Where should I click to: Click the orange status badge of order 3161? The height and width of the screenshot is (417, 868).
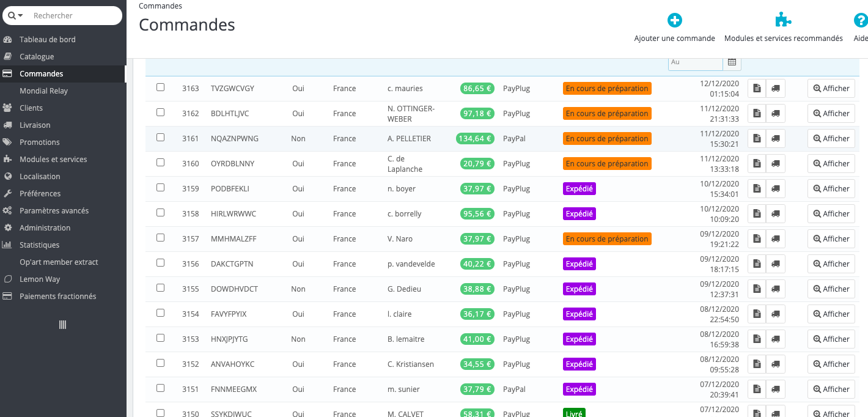tap(607, 139)
